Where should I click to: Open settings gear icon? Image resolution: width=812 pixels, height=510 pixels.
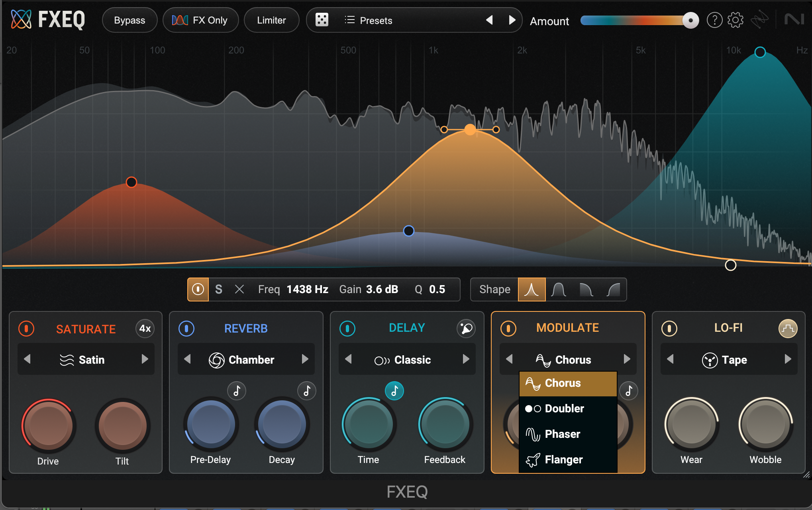pos(735,20)
